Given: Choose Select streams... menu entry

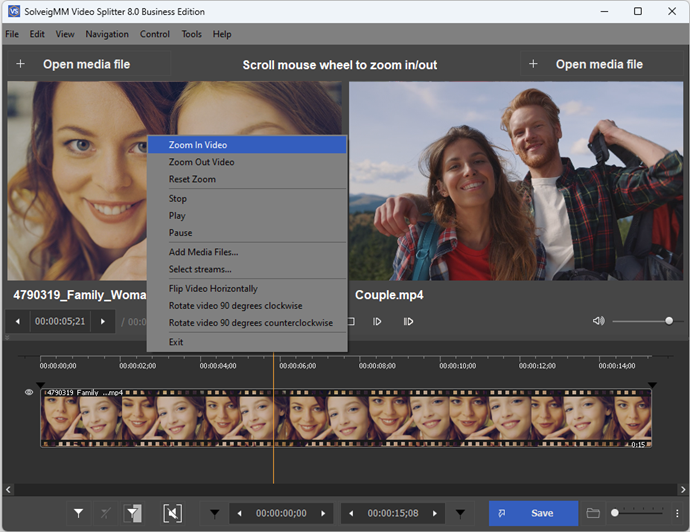Looking at the screenshot, I should pos(247,269).
